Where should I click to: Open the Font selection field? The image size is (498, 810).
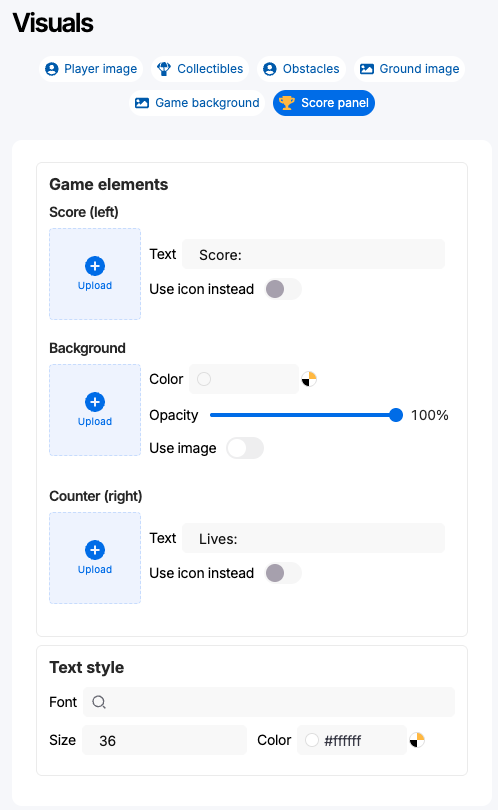[x=269, y=702]
